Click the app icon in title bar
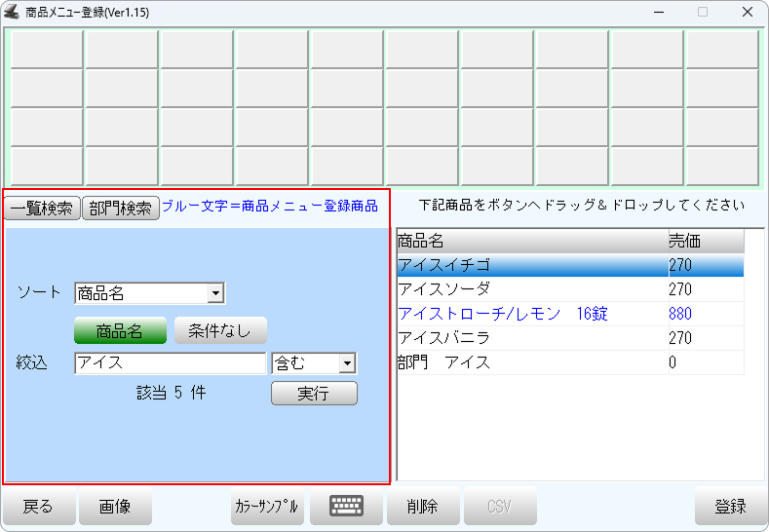Screen dimensions: 769x532 (x=14, y=12)
